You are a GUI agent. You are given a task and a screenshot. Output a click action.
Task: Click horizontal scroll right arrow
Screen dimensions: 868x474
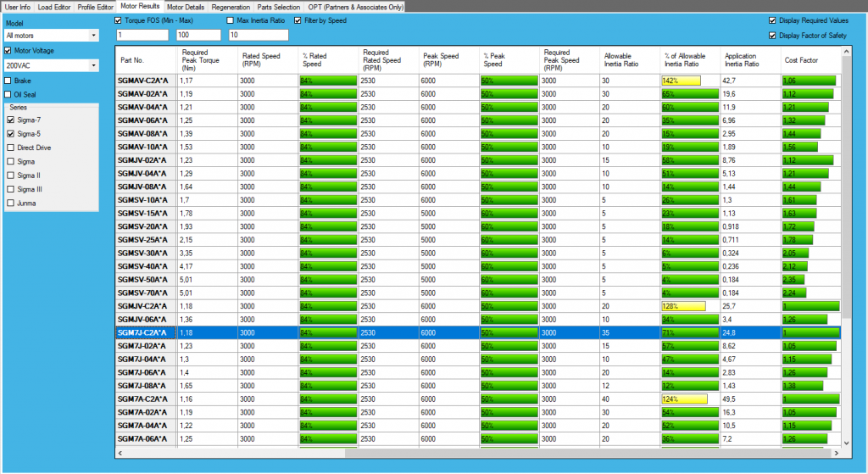coord(837,453)
